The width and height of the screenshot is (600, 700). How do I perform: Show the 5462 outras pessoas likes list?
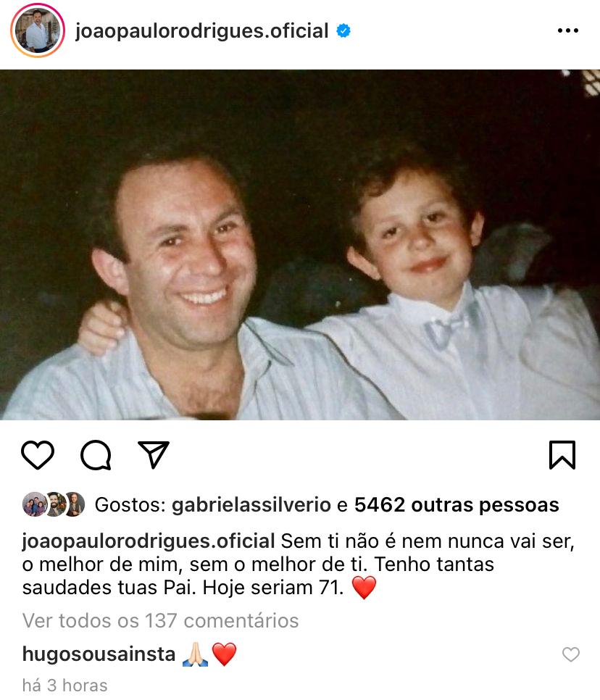click(x=457, y=505)
